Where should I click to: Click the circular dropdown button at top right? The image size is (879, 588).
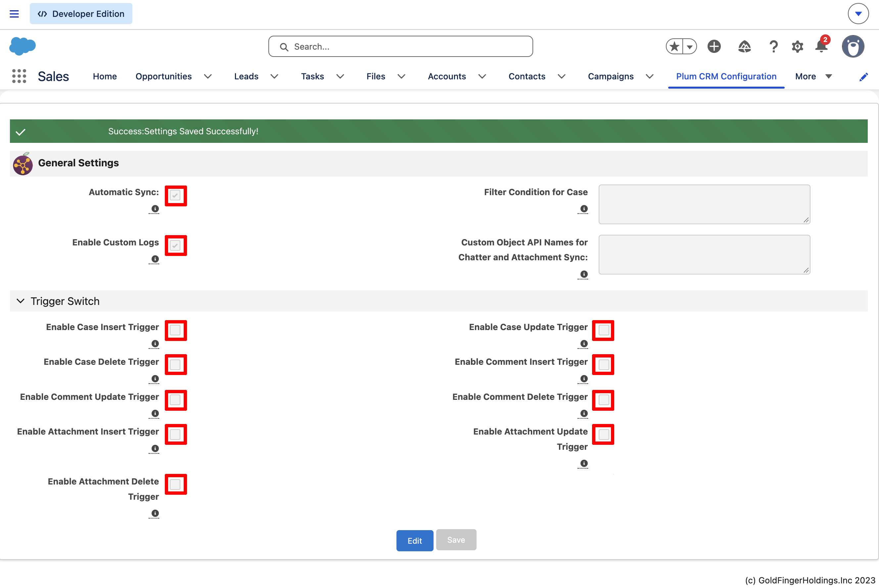tap(858, 14)
